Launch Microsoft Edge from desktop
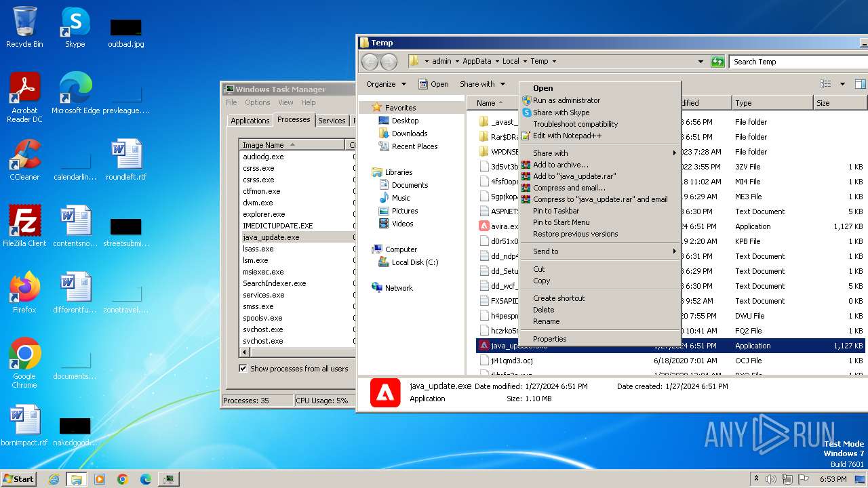The height and width of the screenshot is (488, 868). (x=75, y=93)
